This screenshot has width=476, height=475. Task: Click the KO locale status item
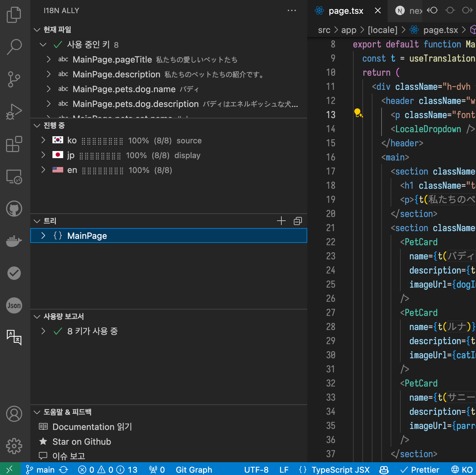pyautogui.click(x=462, y=470)
